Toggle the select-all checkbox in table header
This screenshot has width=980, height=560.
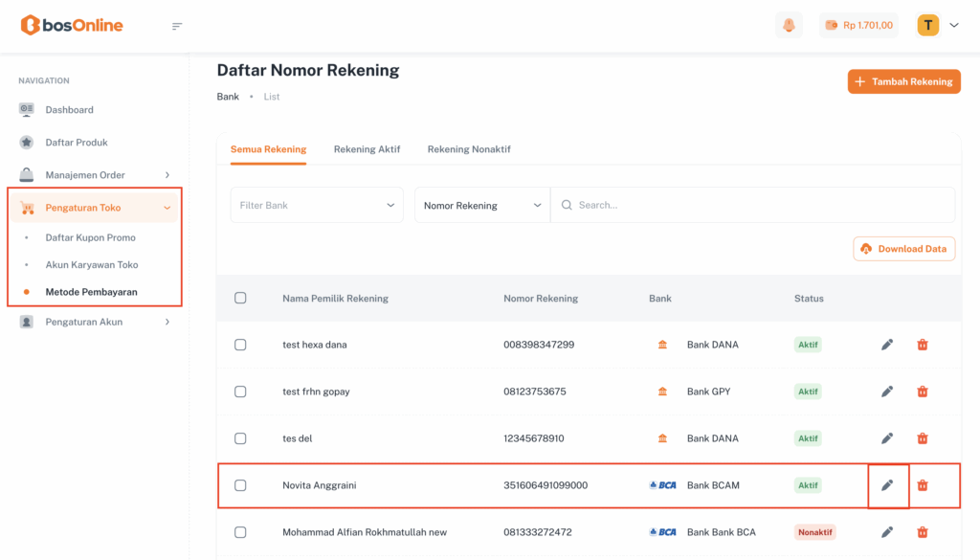(240, 299)
